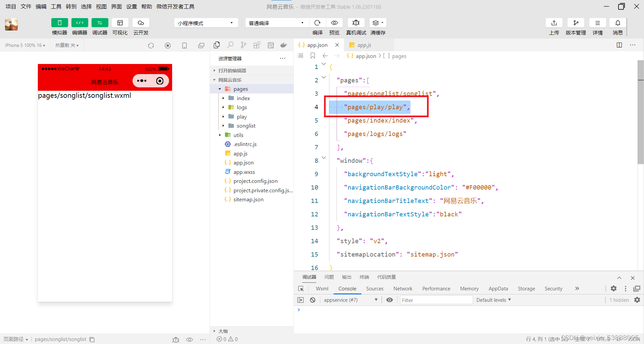
Task: Open the Default levels dropdown
Action: pyautogui.click(x=493, y=300)
